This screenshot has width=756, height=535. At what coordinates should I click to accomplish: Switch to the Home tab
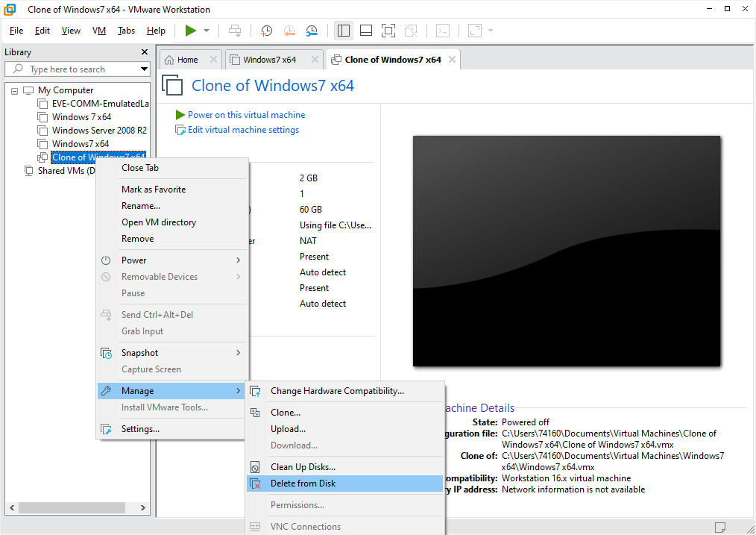tap(188, 60)
